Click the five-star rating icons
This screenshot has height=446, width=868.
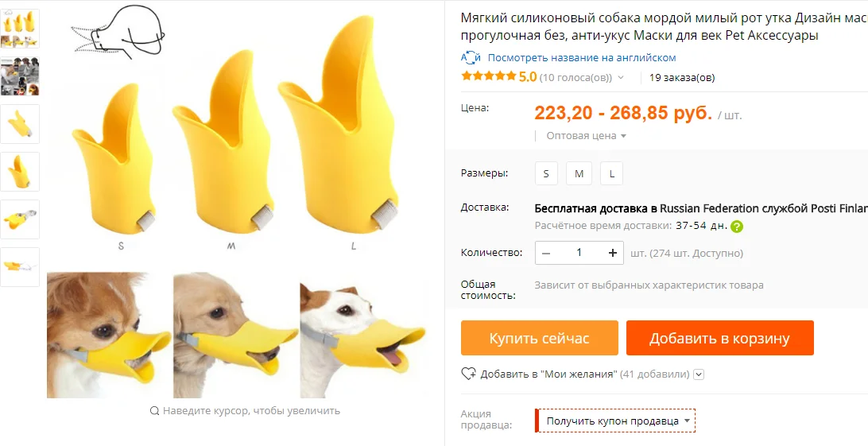point(488,77)
